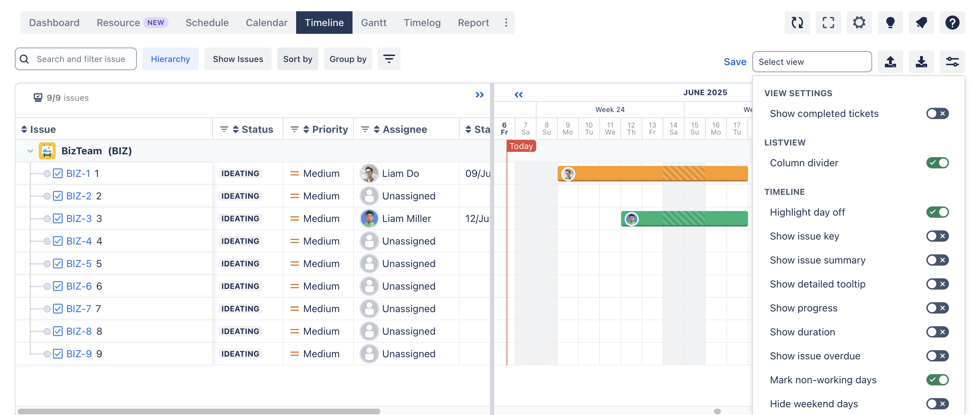Click the refresh/sync icon in the top toolbar
The height and width of the screenshot is (415, 980).
(797, 23)
